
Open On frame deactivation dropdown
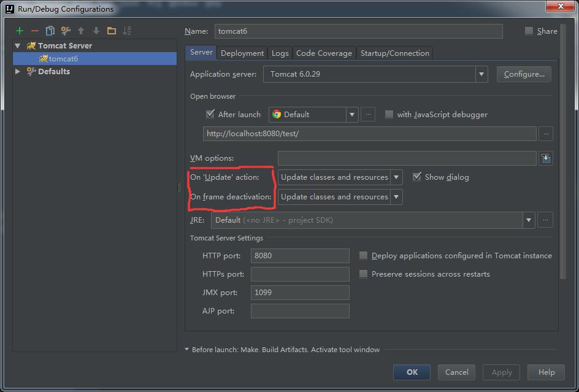point(396,197)
